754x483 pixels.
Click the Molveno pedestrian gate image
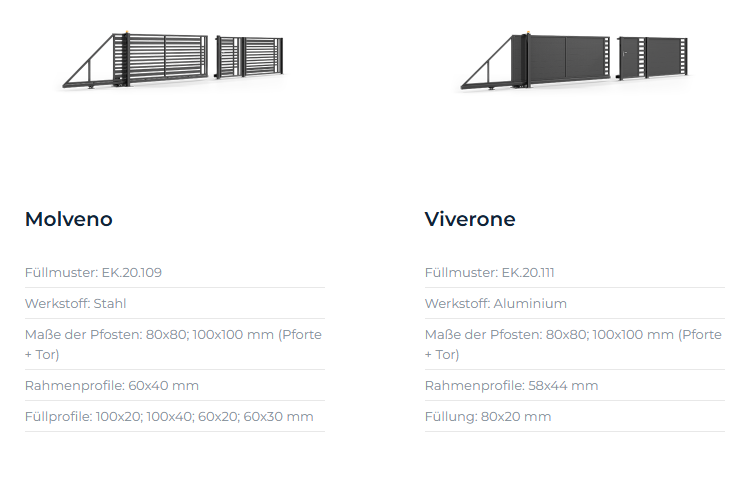pyautogui.click(x=250, y=56)
